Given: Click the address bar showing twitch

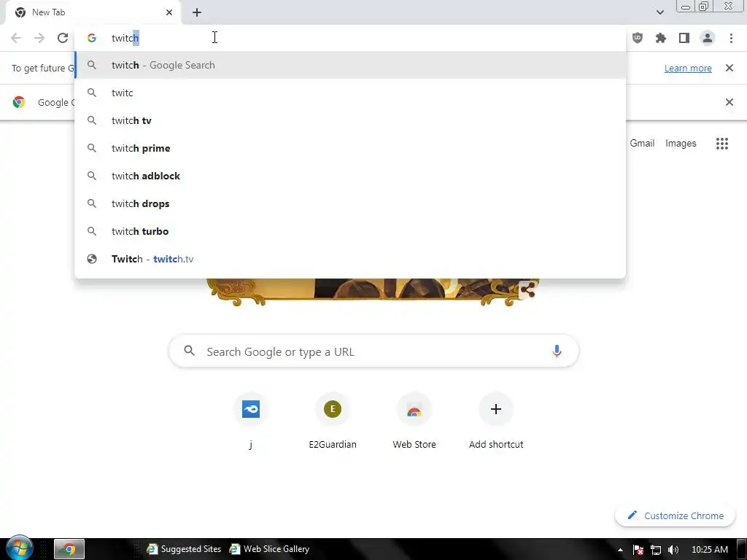Looking at the screenshot, I should click(350, 38).
